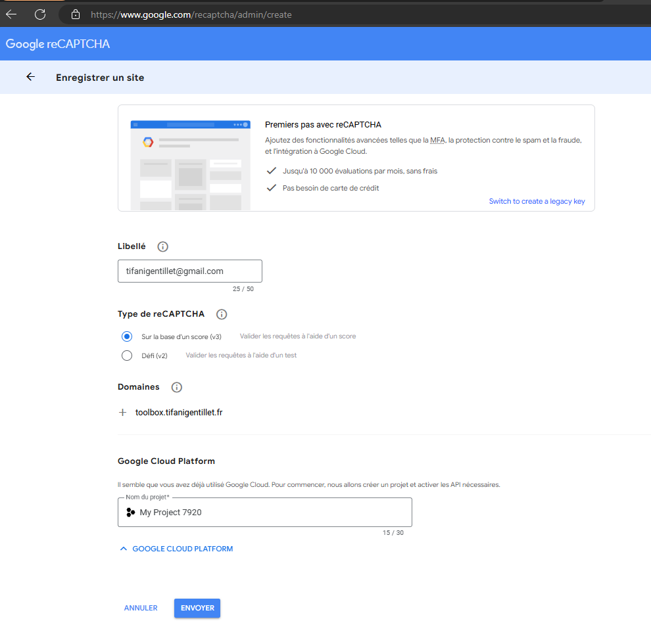Click the browser URL address bar
The image size is (651, 644).
329,14
